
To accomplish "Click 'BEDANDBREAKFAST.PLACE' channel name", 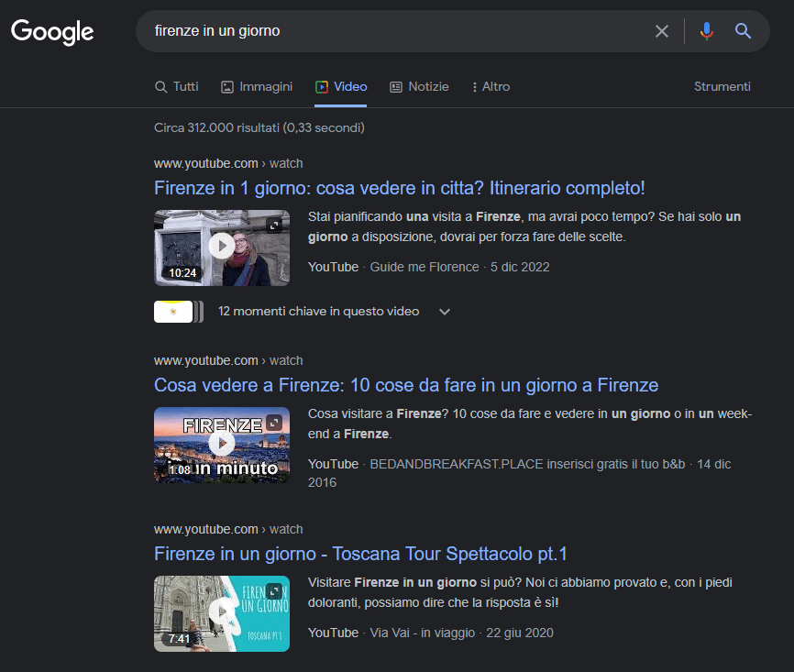I will (x=527, y=465).
